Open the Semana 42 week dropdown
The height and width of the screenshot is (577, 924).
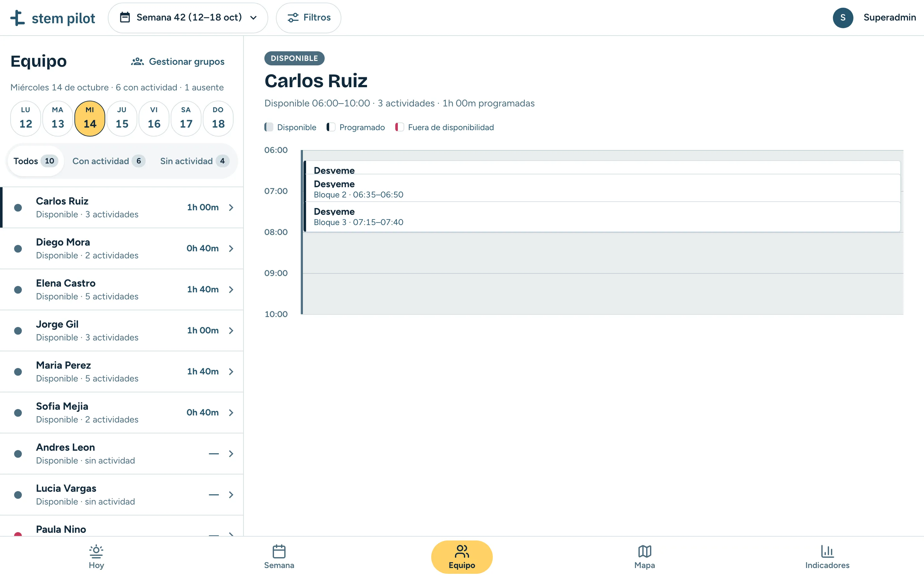pos(188,18)
